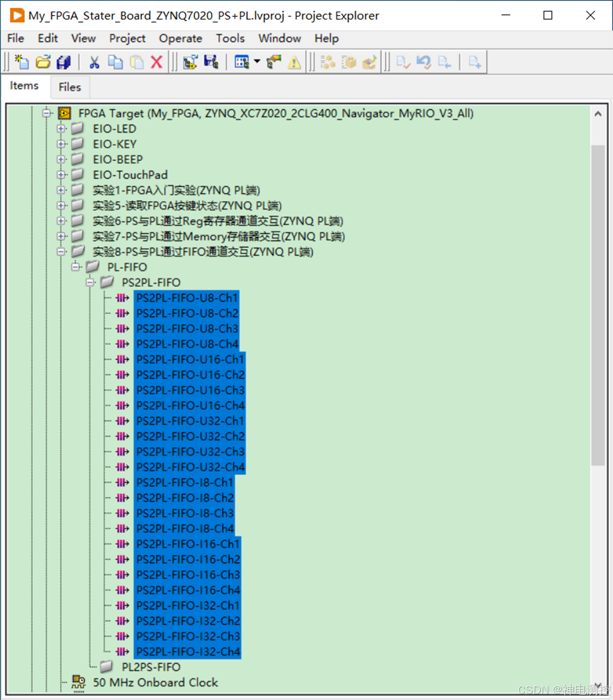Expand the EIO-LED folder
Screen dimensions: 613x700
(61, 129)
